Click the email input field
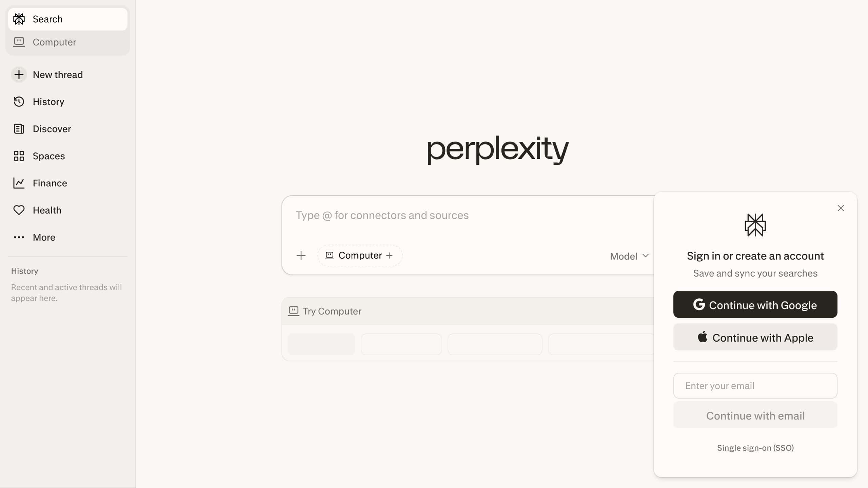Viewport: 868px width, 488px height. click(x=755, y=386)
